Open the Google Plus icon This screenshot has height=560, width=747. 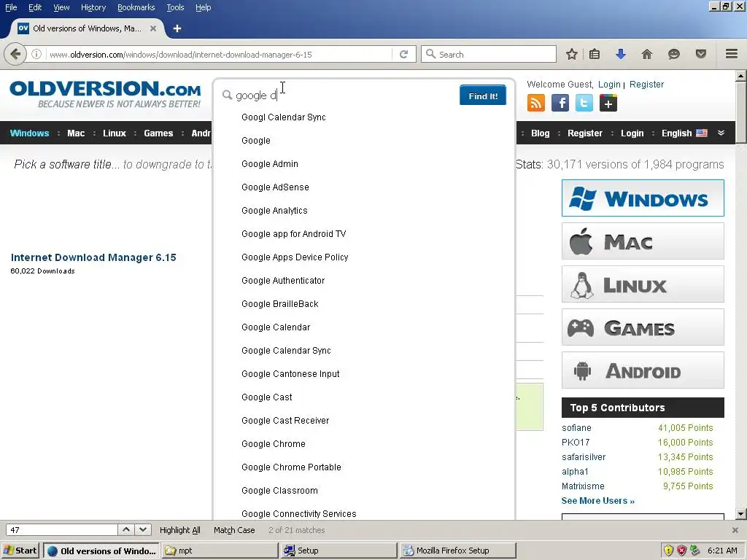click(608, 103)
